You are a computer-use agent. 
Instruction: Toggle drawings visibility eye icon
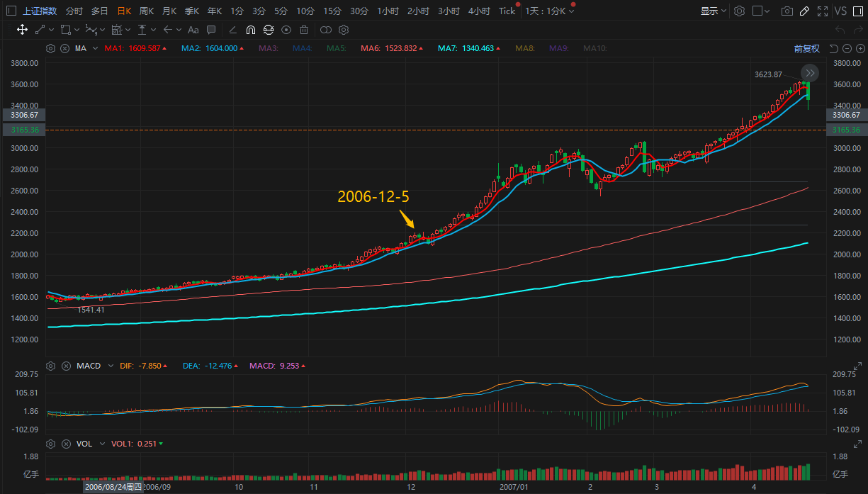286,30
